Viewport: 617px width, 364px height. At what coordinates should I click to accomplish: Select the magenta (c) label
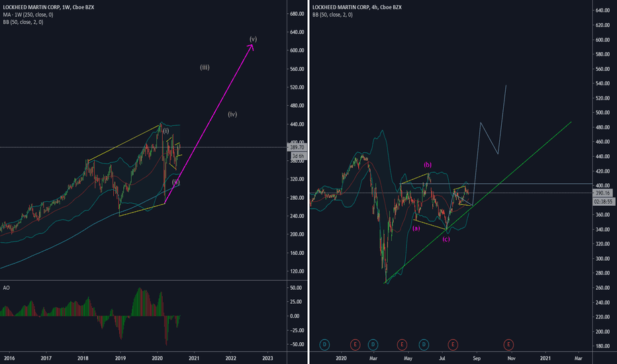click(x=446, y=239)
